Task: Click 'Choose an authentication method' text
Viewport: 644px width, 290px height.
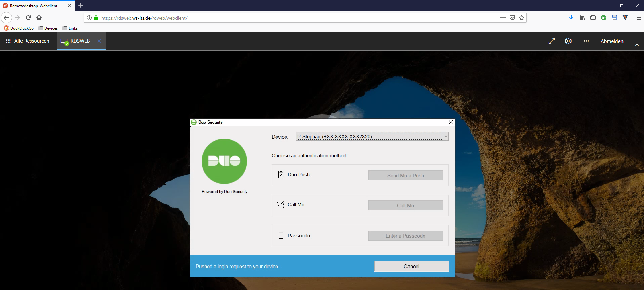Action: 309,156
